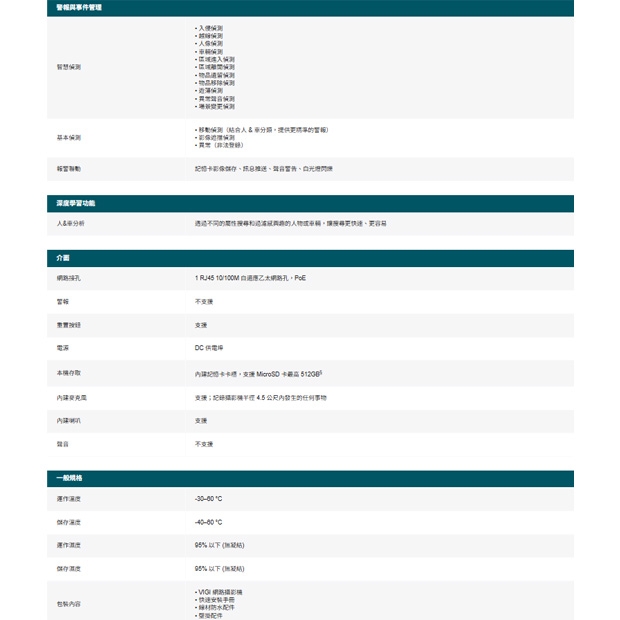Select the 智慧偵測 row label
The image size is (620, 620).
pos(69,67)
